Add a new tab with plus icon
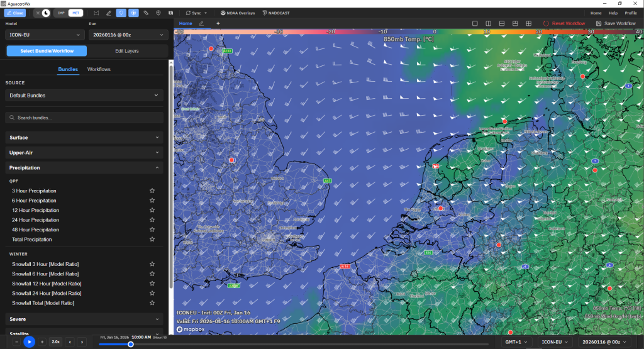 (x=218, y=23)
